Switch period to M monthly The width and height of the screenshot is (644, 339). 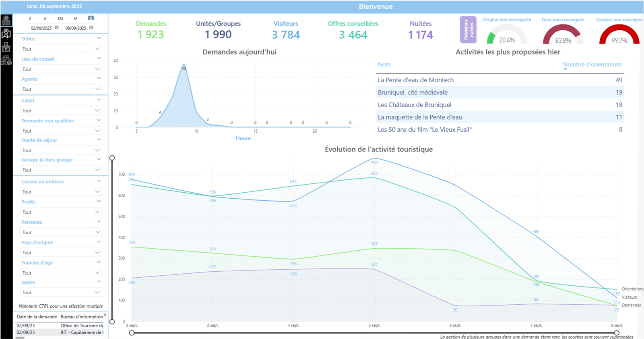tap(75, 19)
